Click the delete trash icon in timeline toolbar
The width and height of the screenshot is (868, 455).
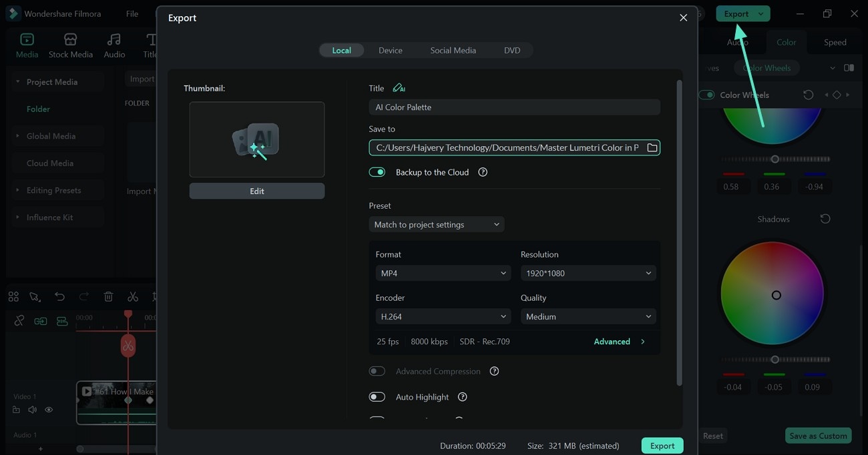pos(109,297)
